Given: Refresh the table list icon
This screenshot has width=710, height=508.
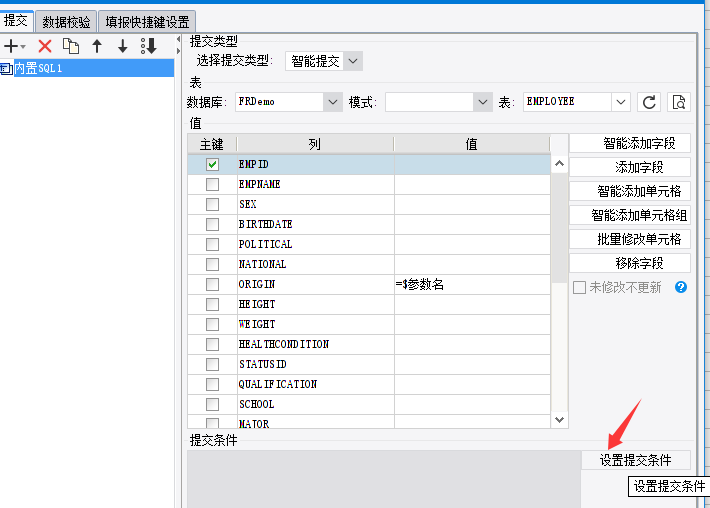Looking at the screenshot, I should (649, 102).
